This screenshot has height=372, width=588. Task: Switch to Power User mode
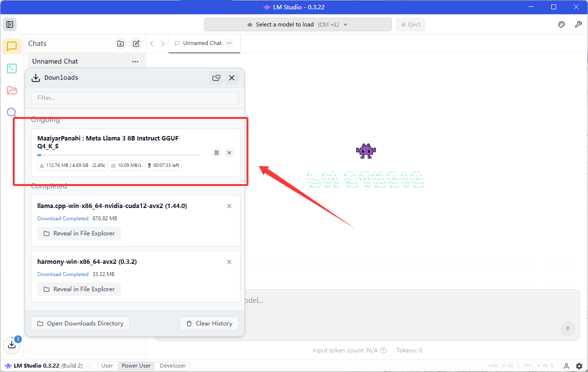136,366
